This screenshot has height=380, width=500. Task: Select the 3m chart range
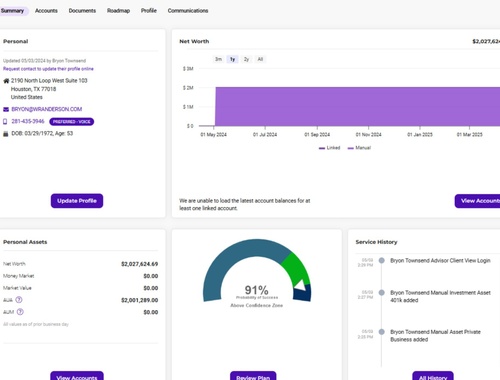[x=218, y=59]
